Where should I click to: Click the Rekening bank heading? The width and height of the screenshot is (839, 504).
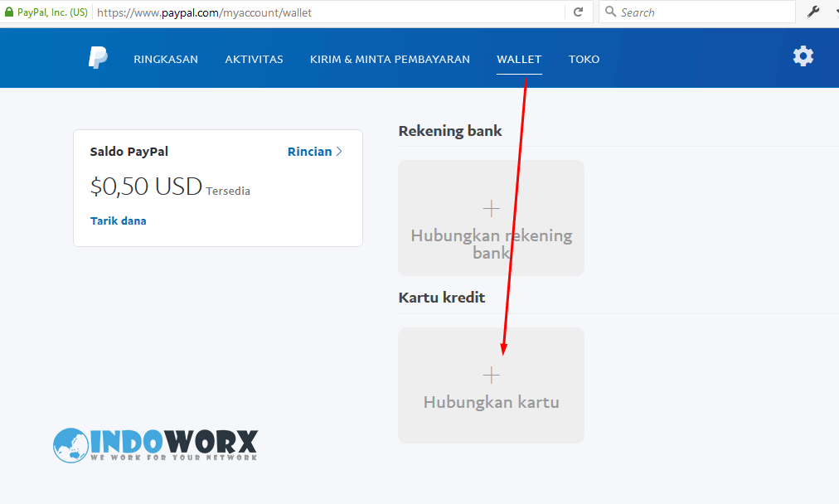(x=450, y=131)
